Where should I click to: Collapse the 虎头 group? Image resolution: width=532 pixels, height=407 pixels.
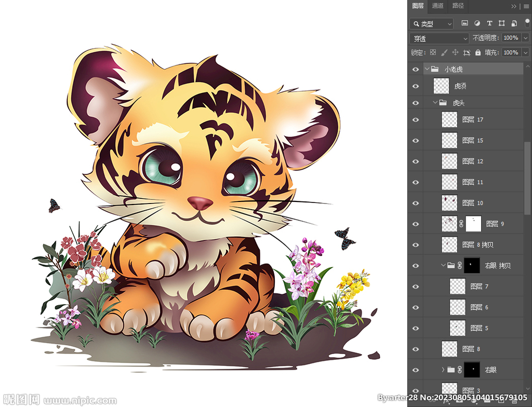coord(435,103)
